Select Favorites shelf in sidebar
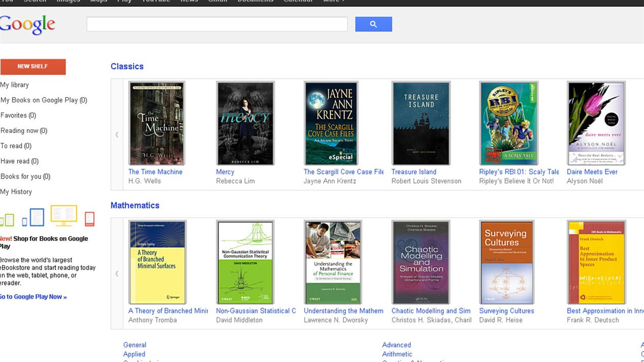Viewport: 644px width, 362px height. (18, 115)
